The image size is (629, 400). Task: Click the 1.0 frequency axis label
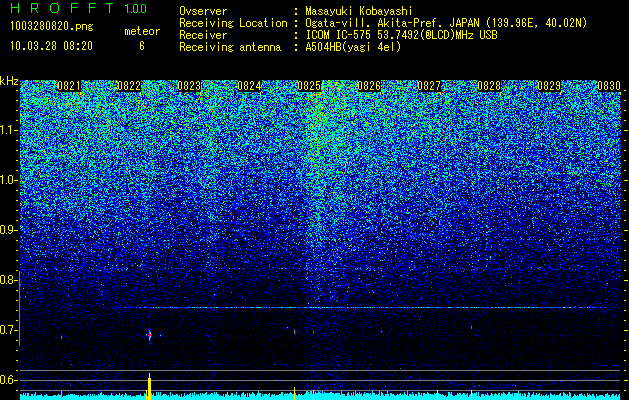8,180
